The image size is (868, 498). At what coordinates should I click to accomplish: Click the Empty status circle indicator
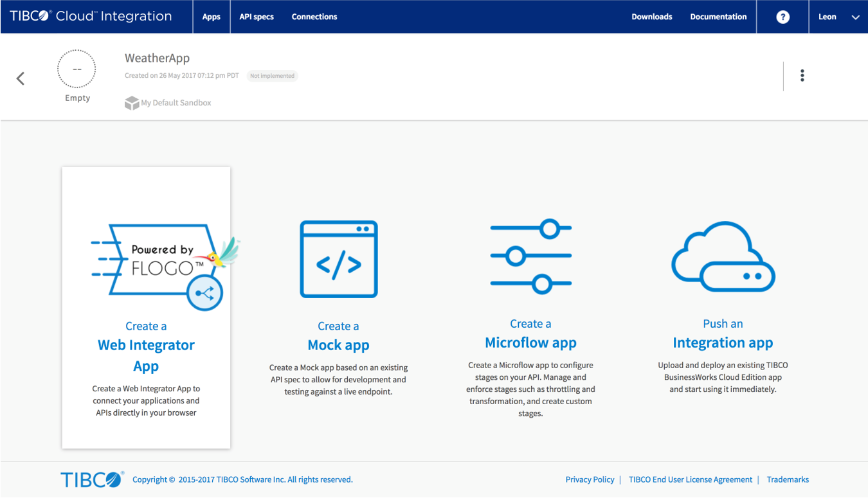tap(77, 69)
